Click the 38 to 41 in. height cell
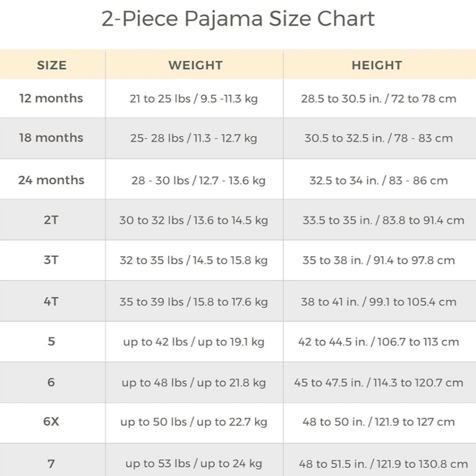 (378, 302)
